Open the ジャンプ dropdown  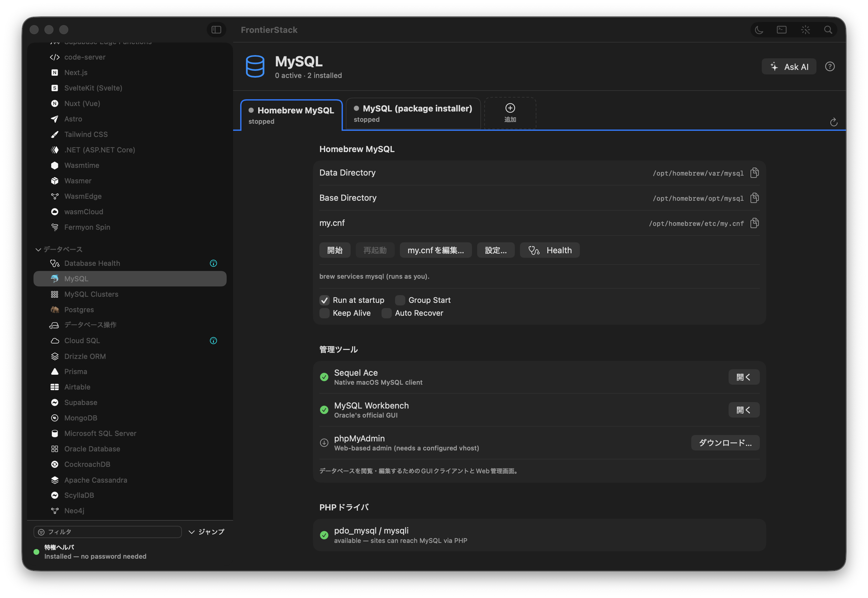click(x=206, y=532)
